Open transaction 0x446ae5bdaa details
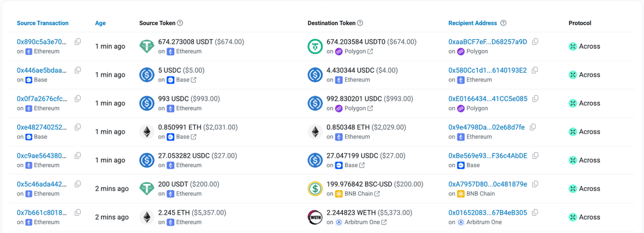This screenshot has width=644, height=233. (x=42, y=70)
